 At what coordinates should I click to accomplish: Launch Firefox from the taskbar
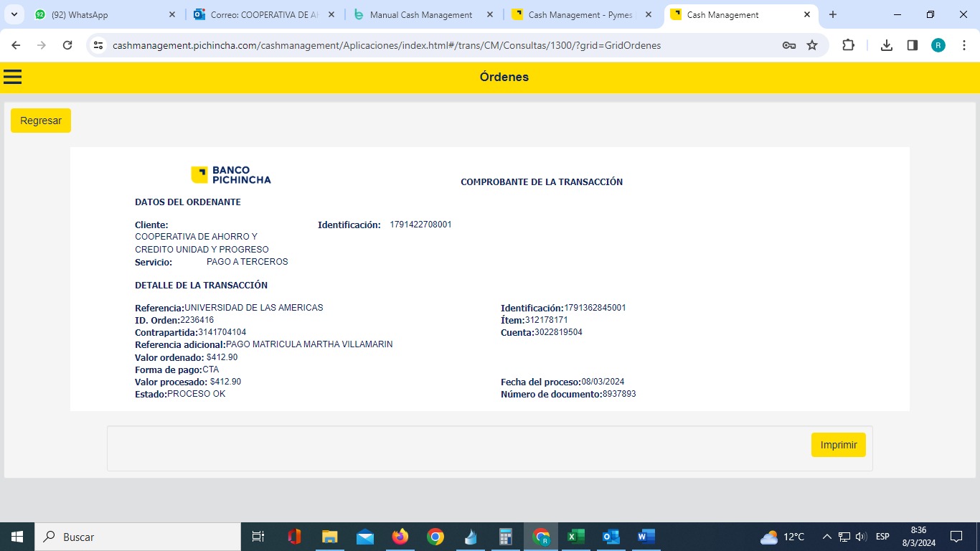(x=400, y=537)
